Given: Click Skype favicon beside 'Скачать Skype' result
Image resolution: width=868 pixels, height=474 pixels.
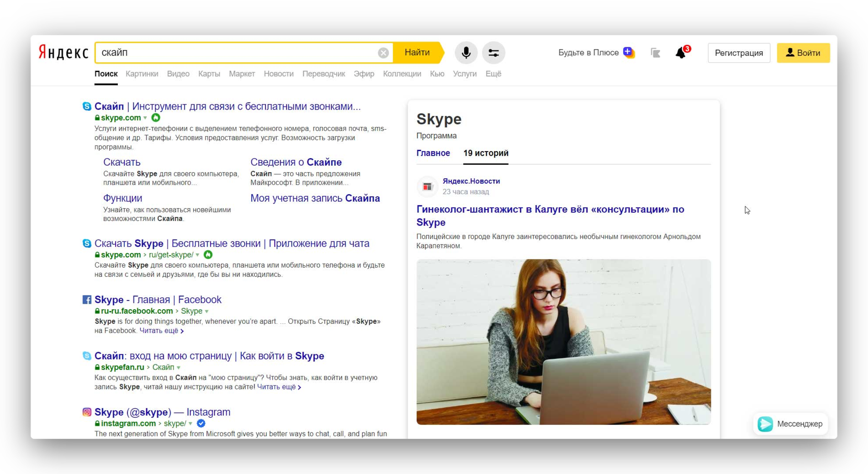Looking at the screenshot, I should coord(87,243).
